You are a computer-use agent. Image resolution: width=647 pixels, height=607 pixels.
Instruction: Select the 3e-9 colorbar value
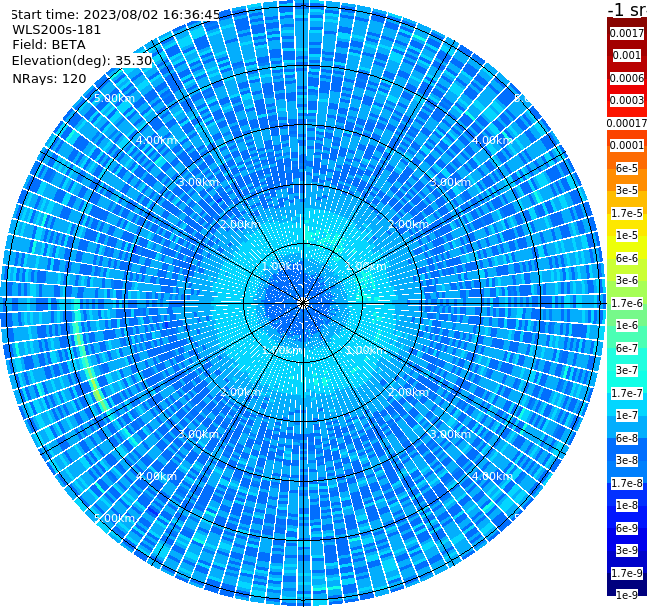click(627, 550)
